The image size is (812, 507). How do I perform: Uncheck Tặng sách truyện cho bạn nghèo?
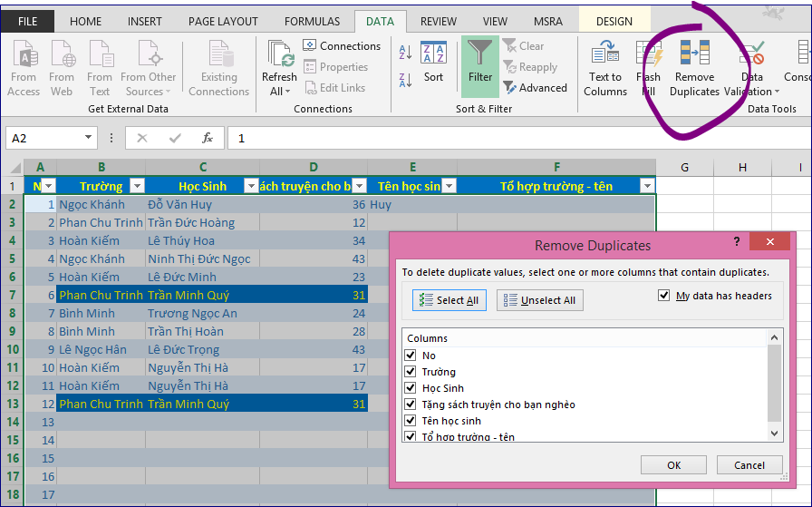pyautogui.click(x=411, y=405)
